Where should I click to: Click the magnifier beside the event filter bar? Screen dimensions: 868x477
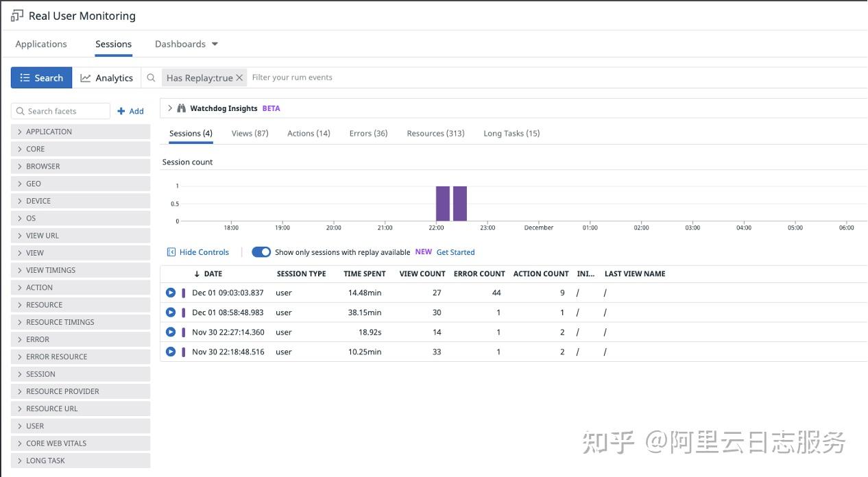151,77
